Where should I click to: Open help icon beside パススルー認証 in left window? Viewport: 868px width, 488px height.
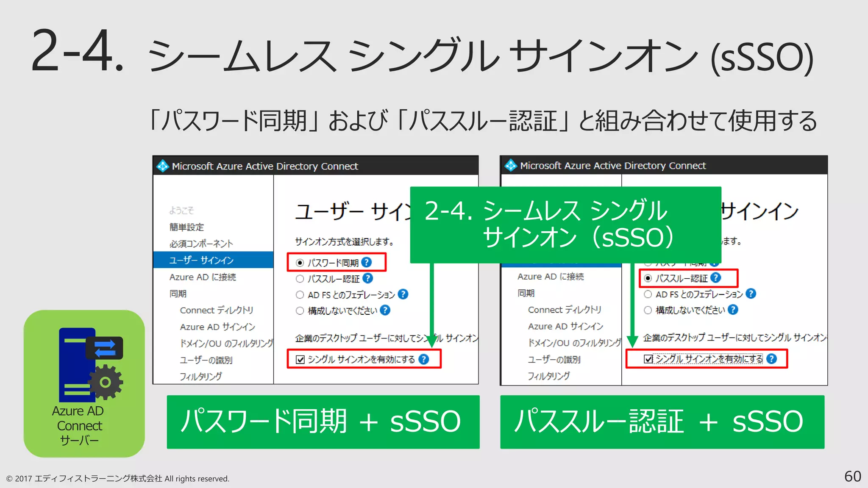368,278
